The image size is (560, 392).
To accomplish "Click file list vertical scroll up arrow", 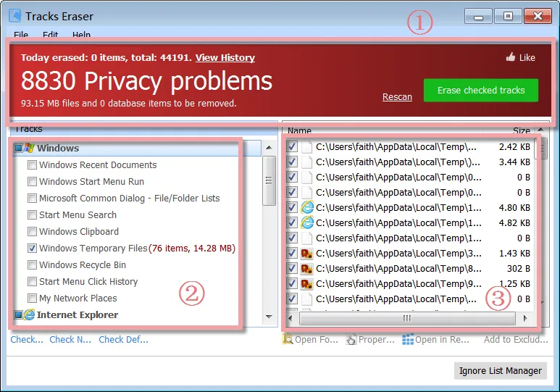I will click(x=540, y=130).
